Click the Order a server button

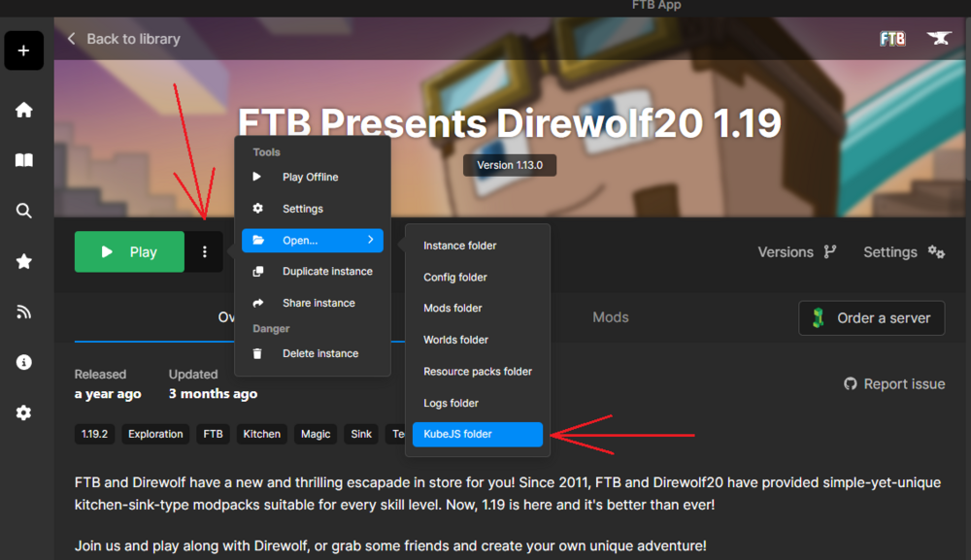click(871, 318)
